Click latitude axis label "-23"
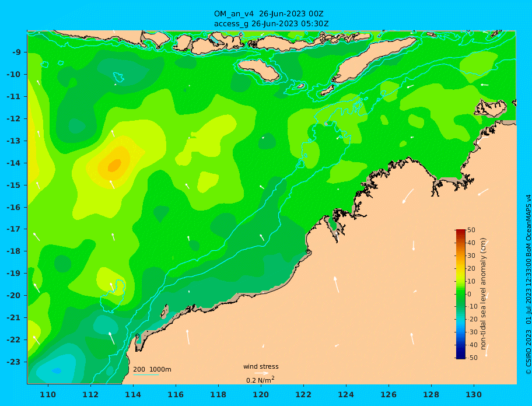This screenshot has width=532, height=406. click(x=13, y=362)
